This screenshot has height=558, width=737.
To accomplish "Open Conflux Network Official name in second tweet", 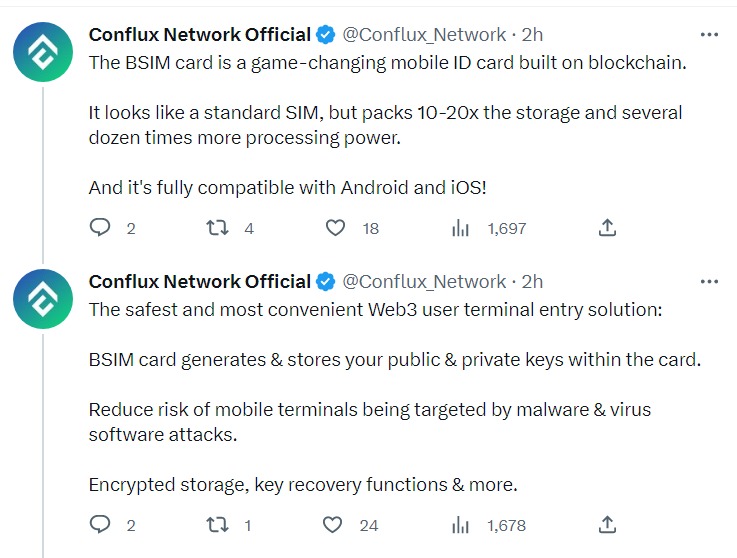I will [200, 282].
